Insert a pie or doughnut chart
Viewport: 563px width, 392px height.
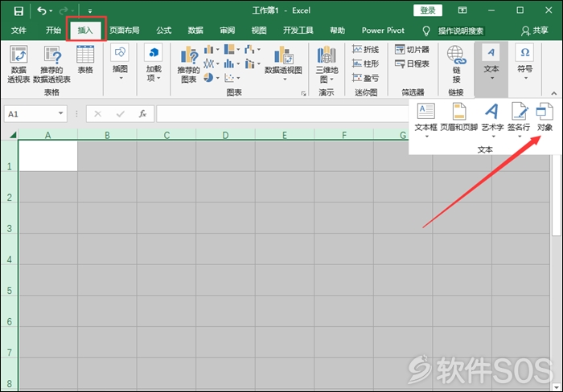211,77
